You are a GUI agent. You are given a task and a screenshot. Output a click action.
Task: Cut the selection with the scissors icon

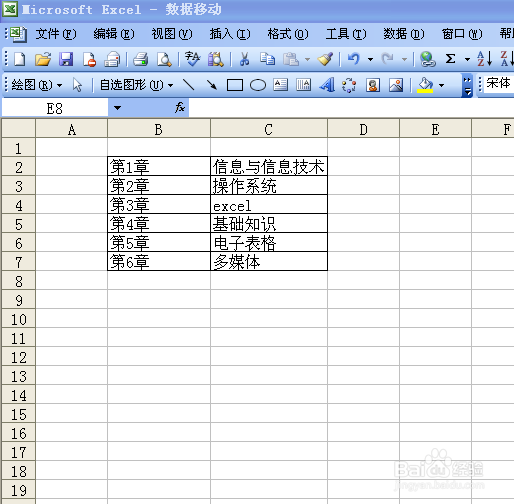244,59
